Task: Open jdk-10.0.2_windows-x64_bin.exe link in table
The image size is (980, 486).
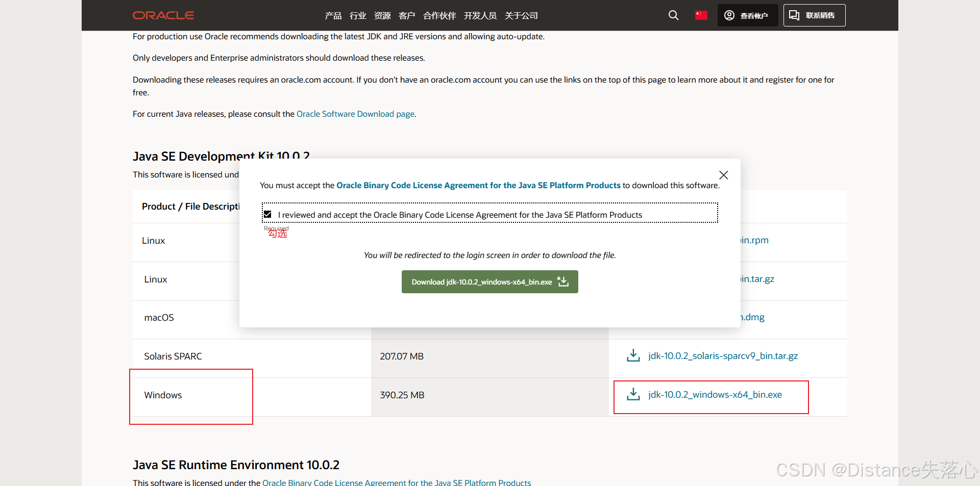Action: (x=715, y=395)
